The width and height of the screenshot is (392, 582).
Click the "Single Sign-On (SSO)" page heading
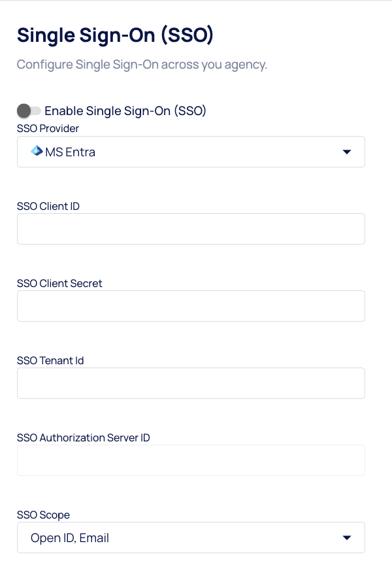pos(115,35)
